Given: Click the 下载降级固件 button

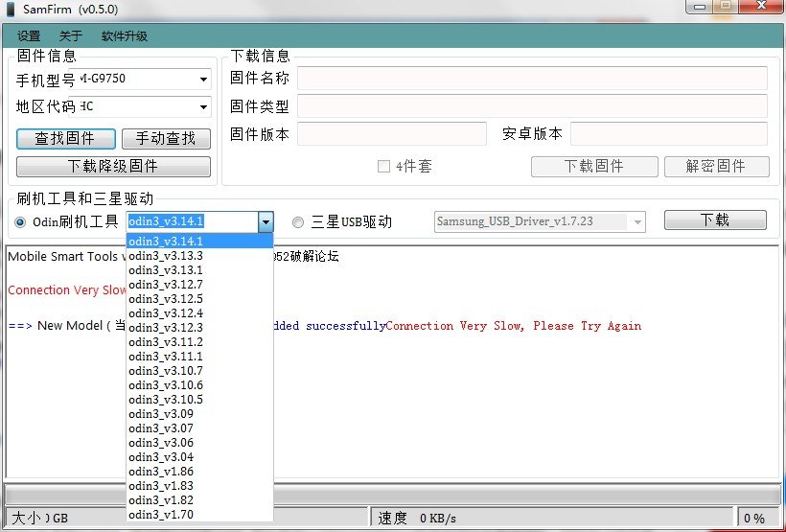Looking at the screenshot, I should point(113,167).
